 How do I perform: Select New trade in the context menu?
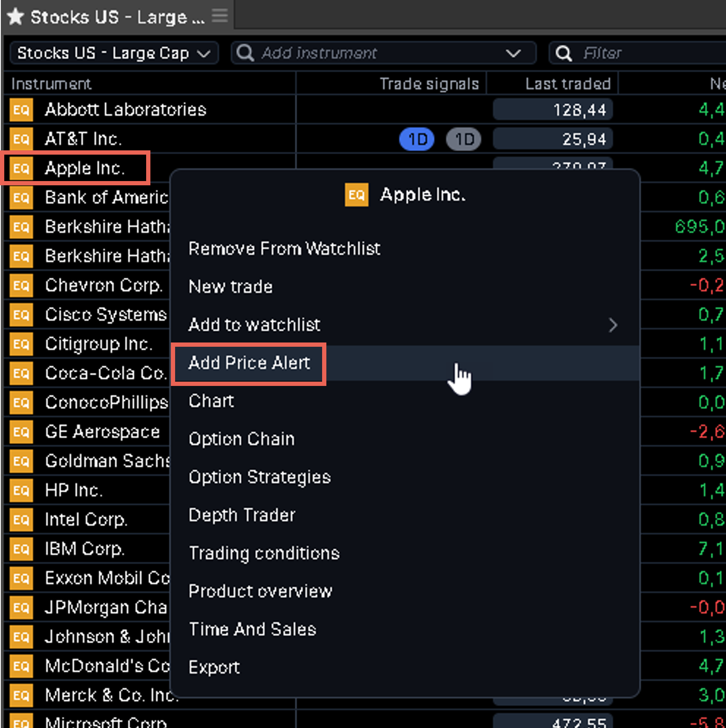pyautogui.click(x=230, y=287)
